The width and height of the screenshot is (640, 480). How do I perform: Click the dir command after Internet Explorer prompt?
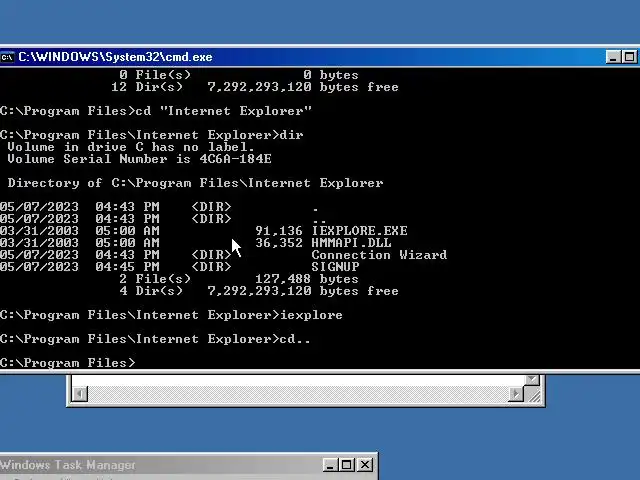tap(291, 135)
